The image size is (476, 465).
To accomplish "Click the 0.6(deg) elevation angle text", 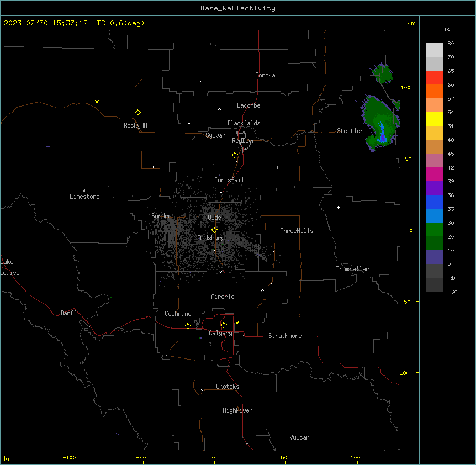I will [x=127, y=23].
